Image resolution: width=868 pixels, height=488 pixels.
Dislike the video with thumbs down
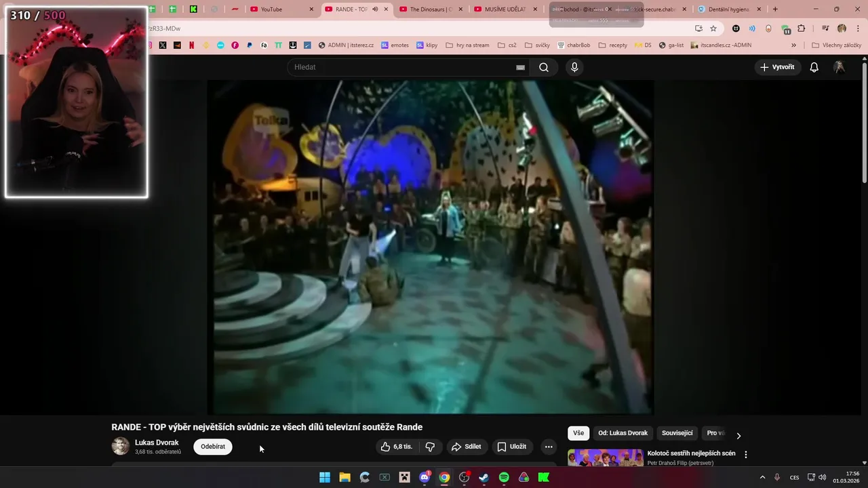430,447
